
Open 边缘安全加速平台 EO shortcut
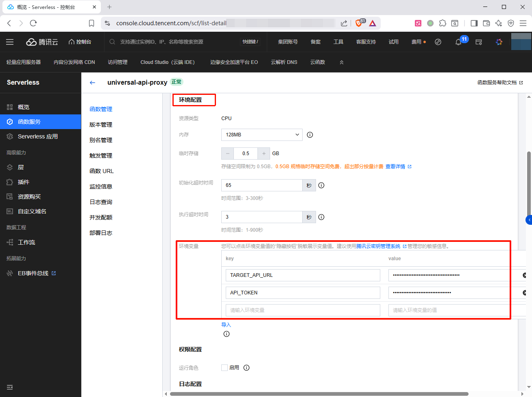tap(234, 62)
